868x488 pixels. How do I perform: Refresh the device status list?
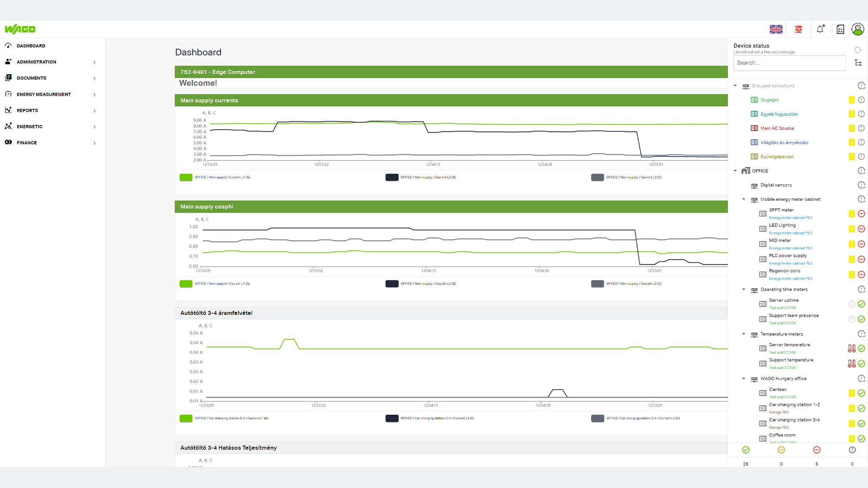point(858,49)
